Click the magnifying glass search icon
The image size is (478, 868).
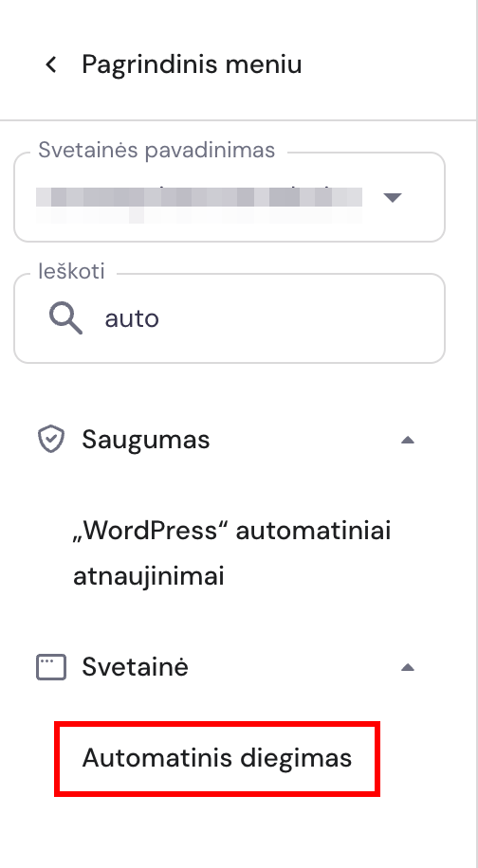click(x=65, y=318)
